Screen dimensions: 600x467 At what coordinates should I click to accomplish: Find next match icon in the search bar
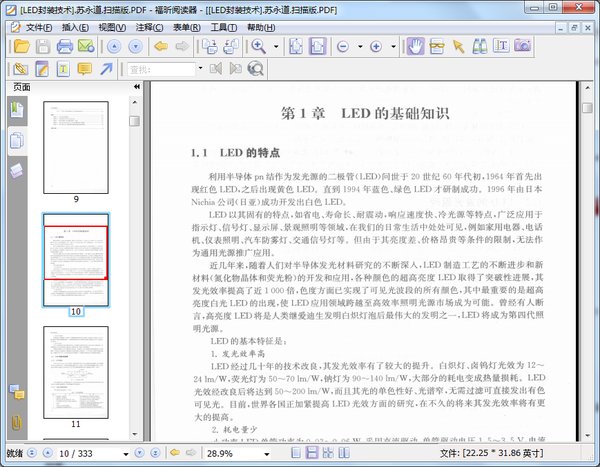[x=235, y=69]
